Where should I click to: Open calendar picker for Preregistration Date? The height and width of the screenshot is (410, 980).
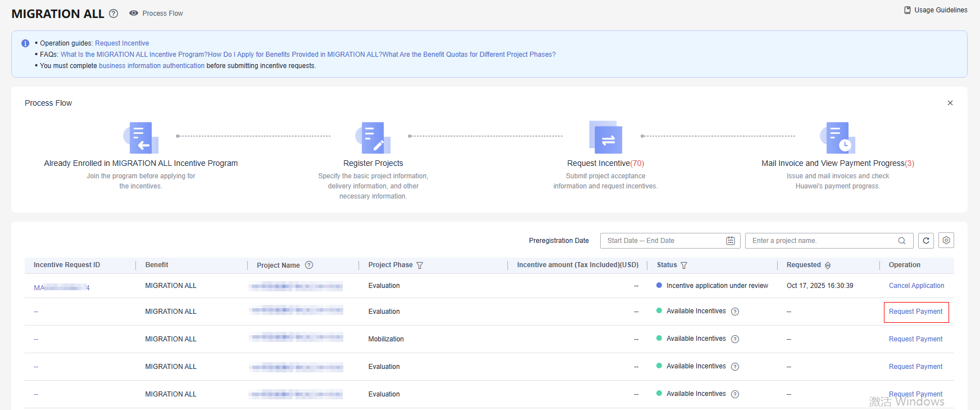731,241
